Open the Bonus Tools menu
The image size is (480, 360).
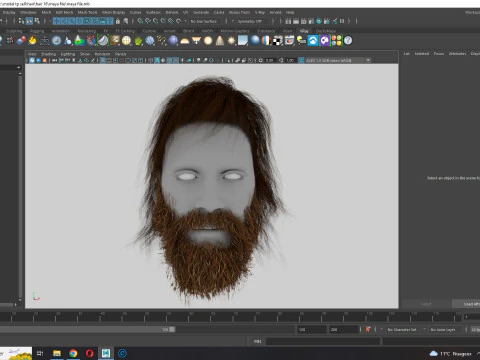[239, 12]
